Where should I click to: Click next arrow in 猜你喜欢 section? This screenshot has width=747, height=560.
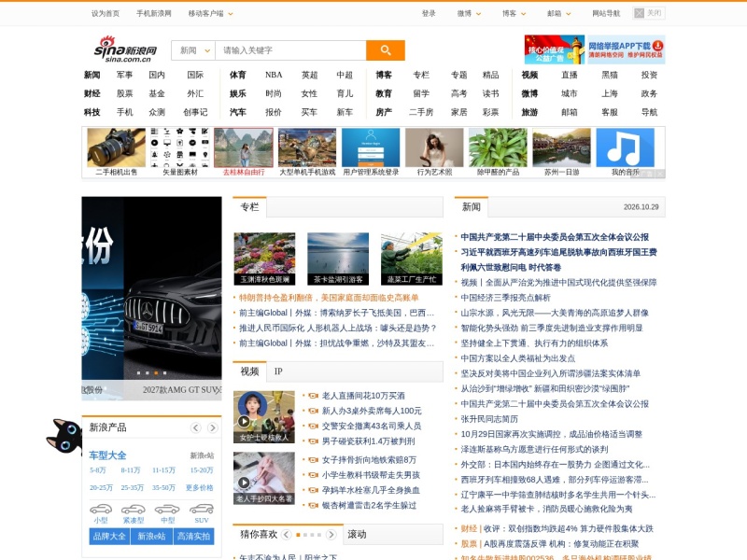click(331, 534)
